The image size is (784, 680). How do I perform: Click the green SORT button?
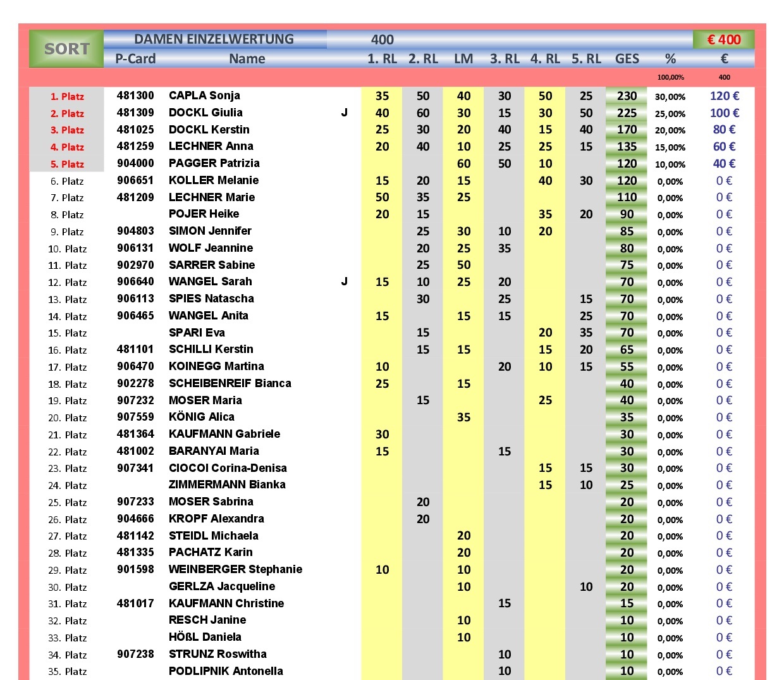point(66,49)
